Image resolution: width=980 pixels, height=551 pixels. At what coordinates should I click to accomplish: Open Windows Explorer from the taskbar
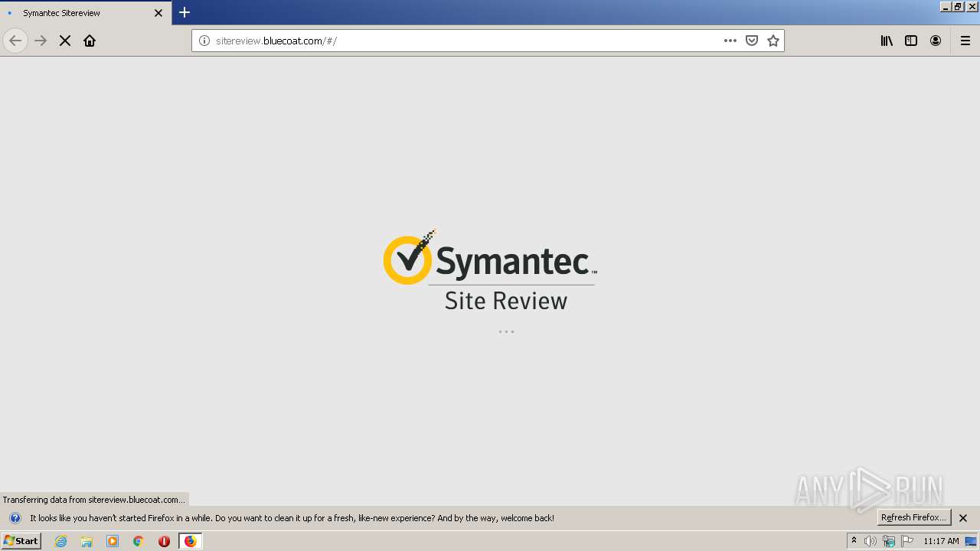87,541
